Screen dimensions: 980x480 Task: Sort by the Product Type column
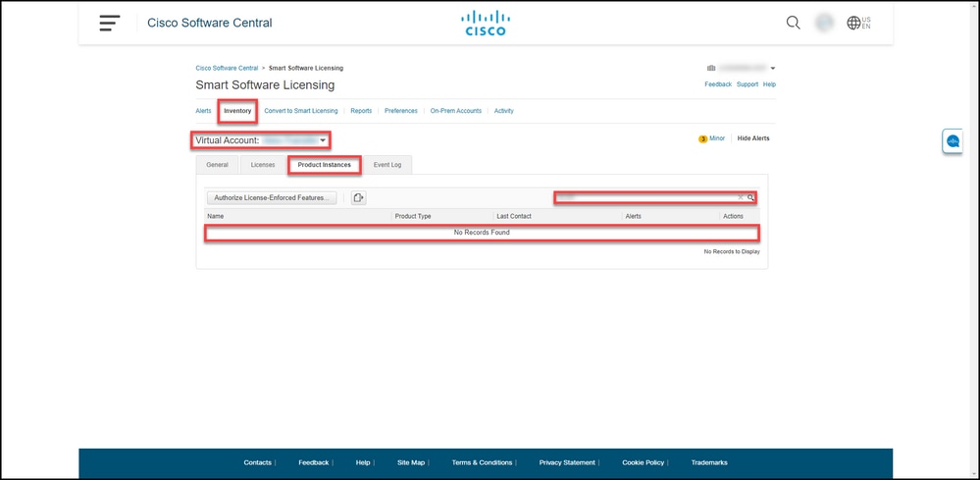coord(412,216)
